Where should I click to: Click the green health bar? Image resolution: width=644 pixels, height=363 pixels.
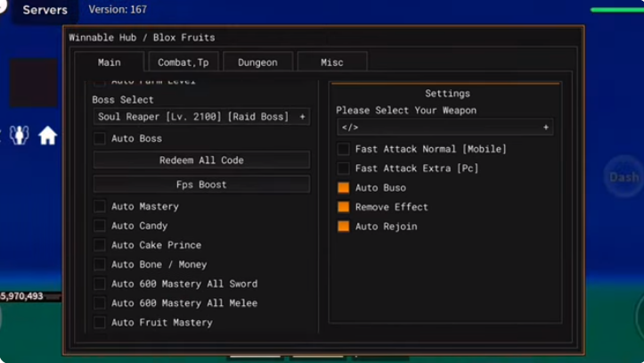pyautogui.click(x=617, y=10)
